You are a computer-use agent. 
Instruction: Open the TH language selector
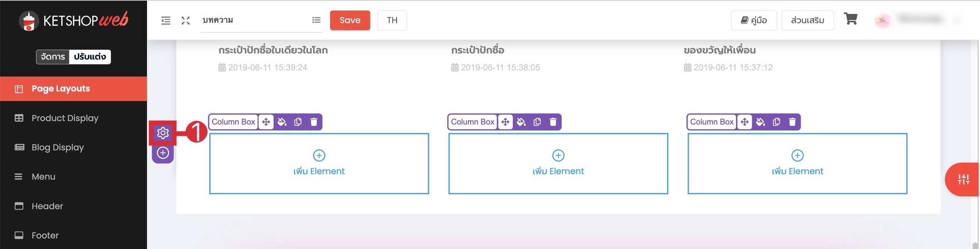pos(392,20)
